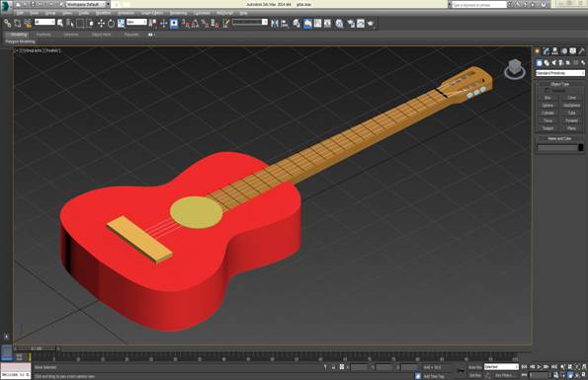Click the Select and Link icon
The height and width of the screenshot is (380, 588).
pos(8,24)
